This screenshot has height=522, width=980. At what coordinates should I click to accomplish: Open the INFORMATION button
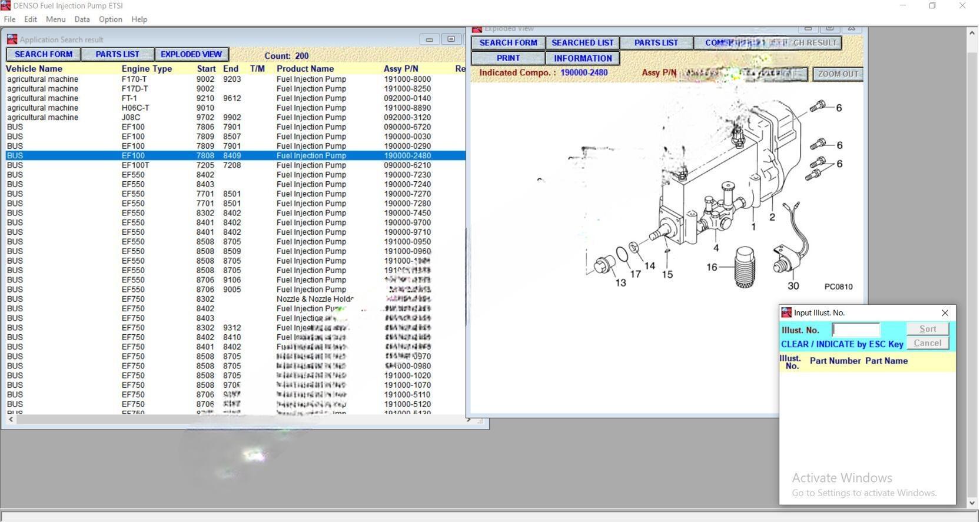pyautogui.click(x=582, y=58)
